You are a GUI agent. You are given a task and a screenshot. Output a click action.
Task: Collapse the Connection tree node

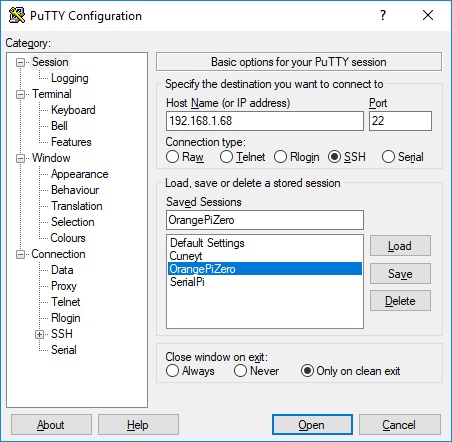(x=21, y=255)
